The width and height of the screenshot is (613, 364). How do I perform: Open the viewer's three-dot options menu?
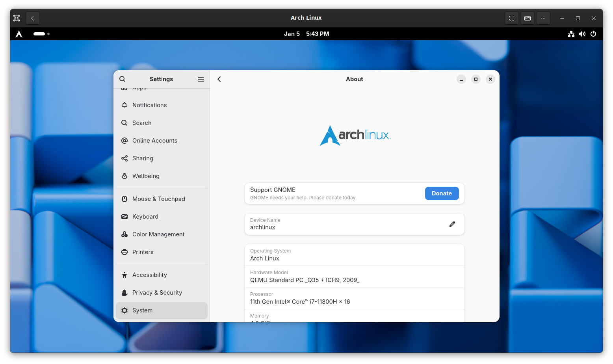tap(543, 18)
